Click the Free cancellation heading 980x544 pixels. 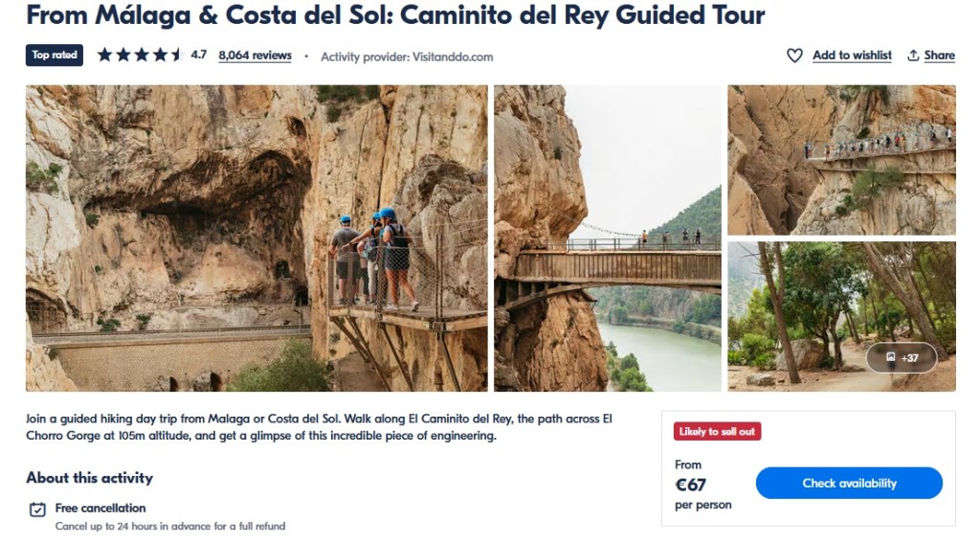[x=100, y=509]
